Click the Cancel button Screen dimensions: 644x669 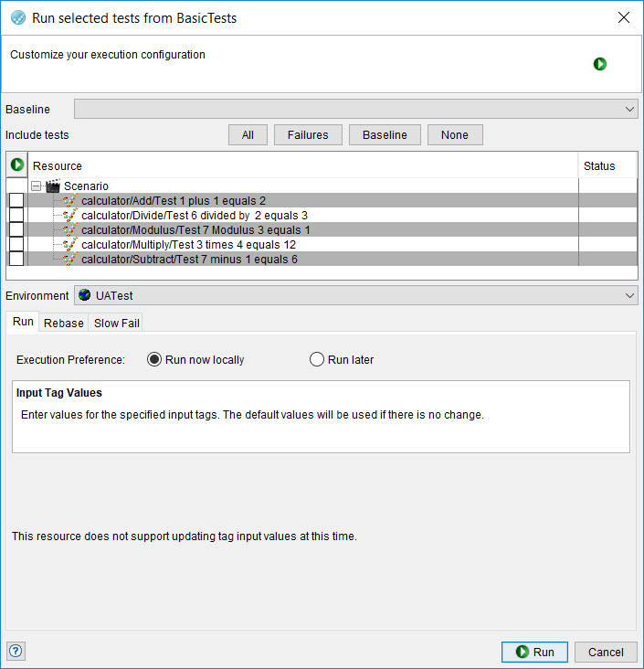pos(606,652)
